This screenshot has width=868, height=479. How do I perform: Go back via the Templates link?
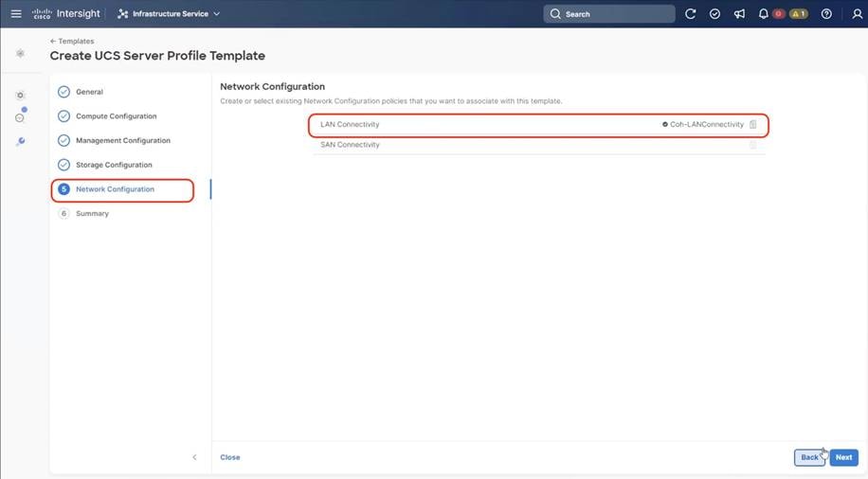coord(72,42)
